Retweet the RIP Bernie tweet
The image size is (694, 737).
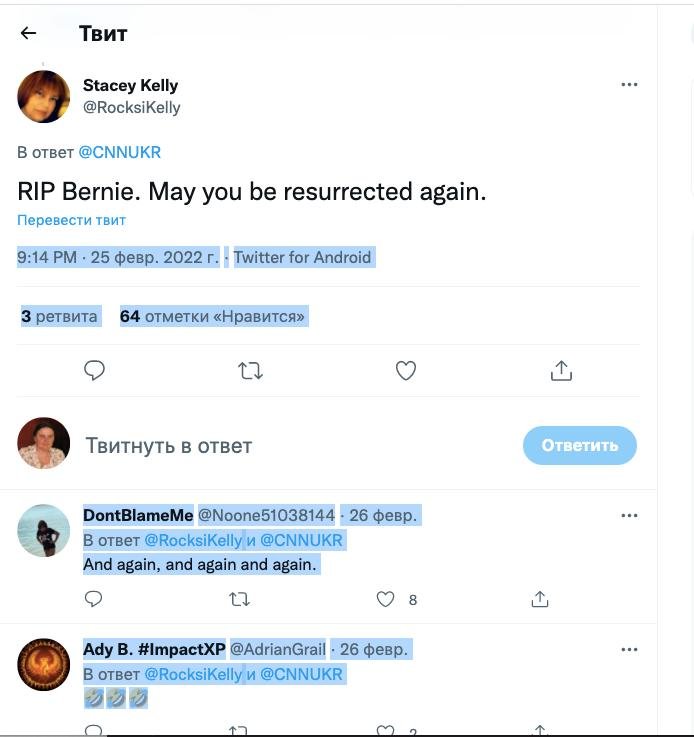pos(250,371)
